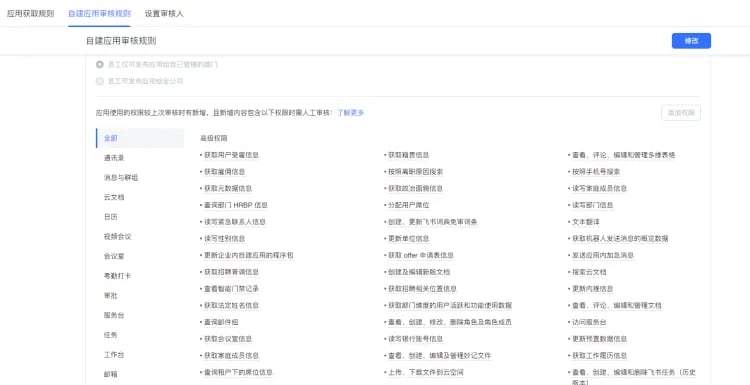Click permission 获取政治面貌信息
The width and height of the screenshot is (750, 385).
[x=415, y=188]
